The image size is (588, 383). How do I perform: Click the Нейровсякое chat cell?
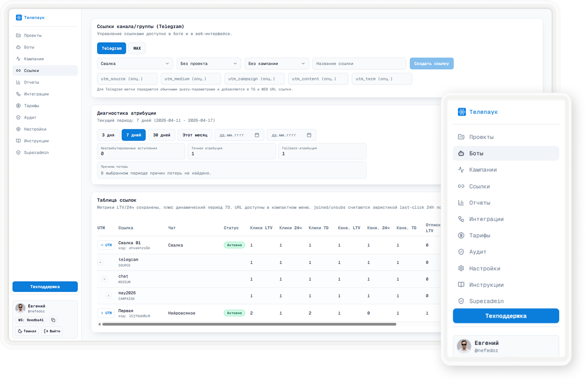pos(182,313)
